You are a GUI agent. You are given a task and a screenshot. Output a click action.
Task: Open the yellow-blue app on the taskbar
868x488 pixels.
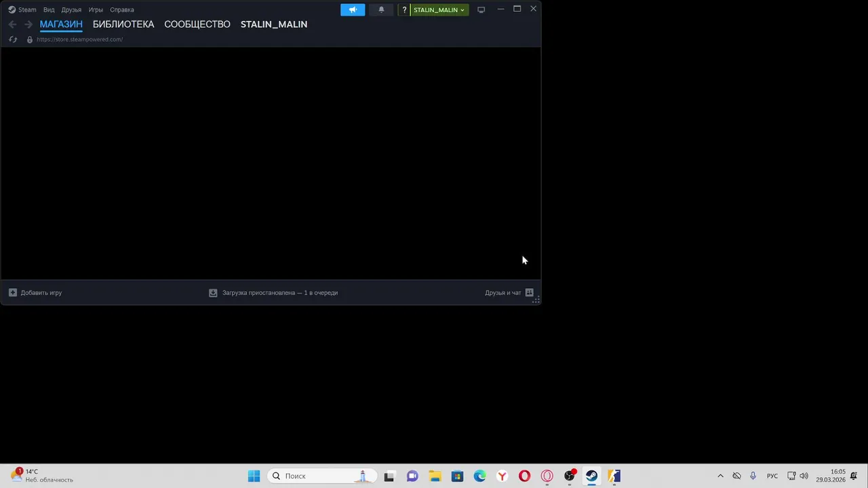(x=614, y=476)
